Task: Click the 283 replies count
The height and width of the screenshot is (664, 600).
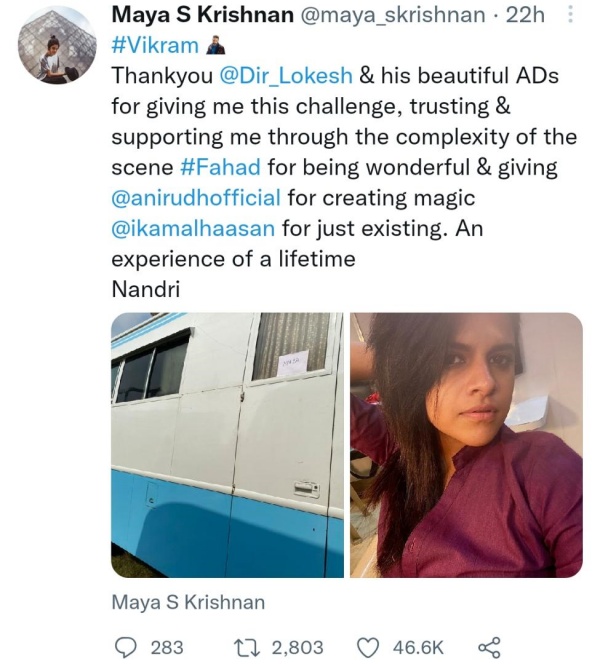Action: [166, 647]
